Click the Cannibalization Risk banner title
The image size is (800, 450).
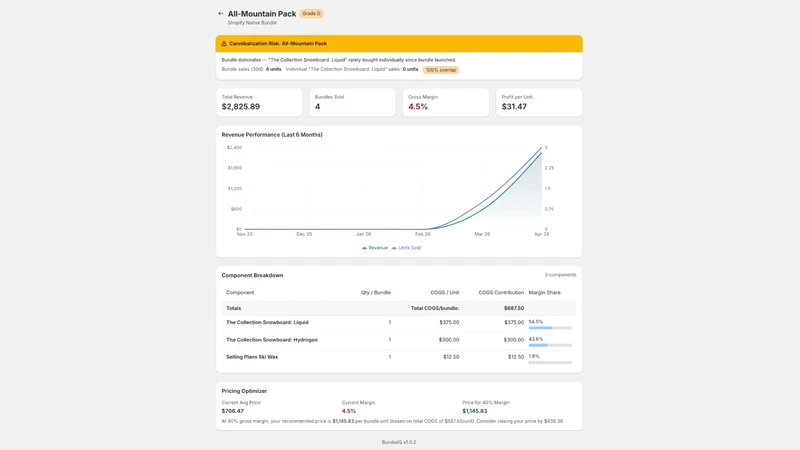pos(278,44)
